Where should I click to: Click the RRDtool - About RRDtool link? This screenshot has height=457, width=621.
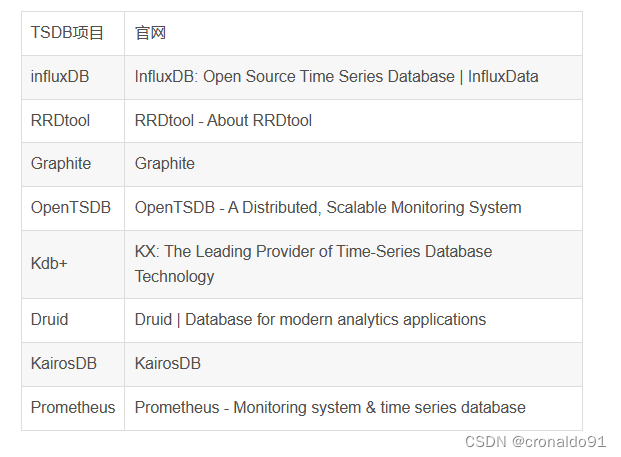pos(223,121)
